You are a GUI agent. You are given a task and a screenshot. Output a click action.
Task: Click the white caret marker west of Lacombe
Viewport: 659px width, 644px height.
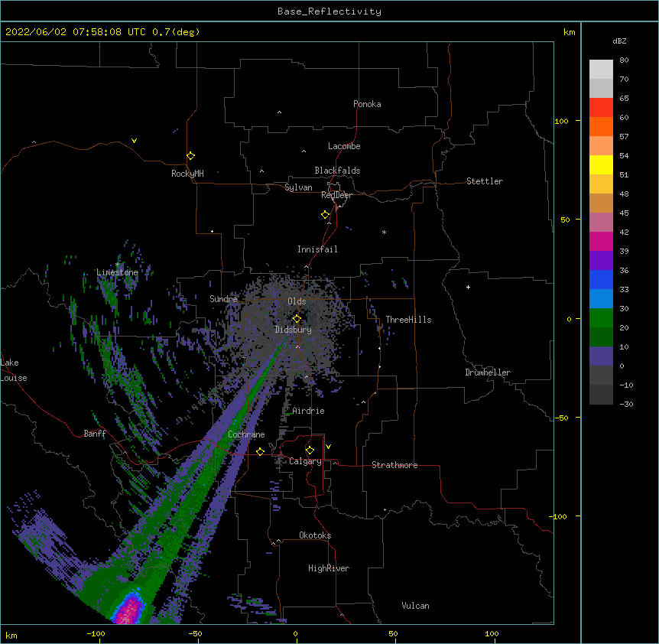point(304,151)
